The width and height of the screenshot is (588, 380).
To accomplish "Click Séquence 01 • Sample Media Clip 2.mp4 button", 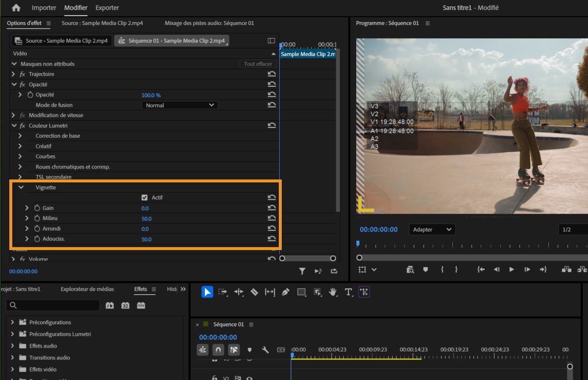I will 171,41.
